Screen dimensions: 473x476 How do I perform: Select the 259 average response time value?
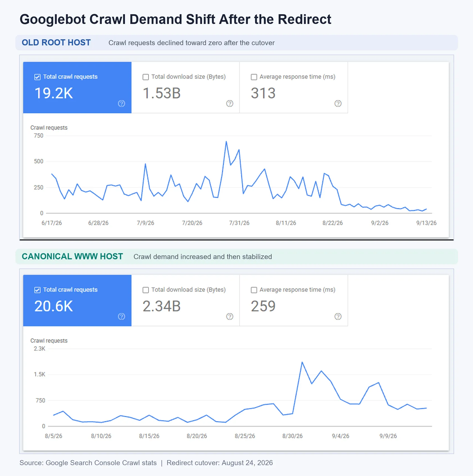point(263,306)
